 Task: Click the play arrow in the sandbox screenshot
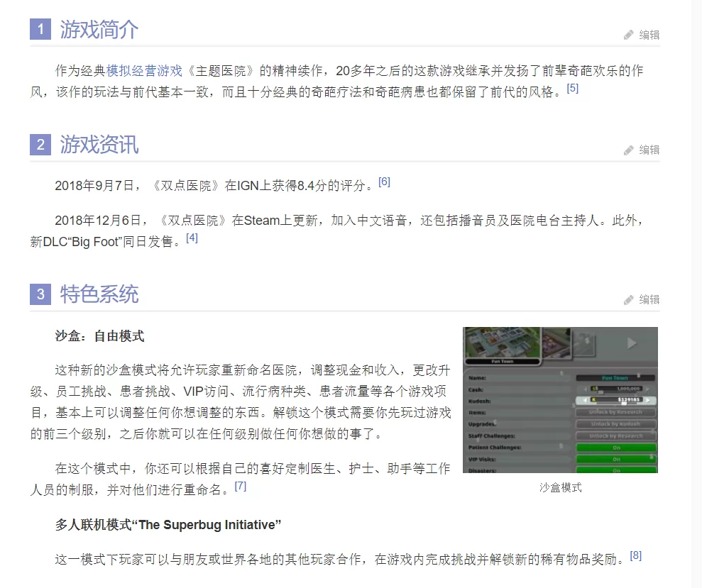click(x=632, y=342)
